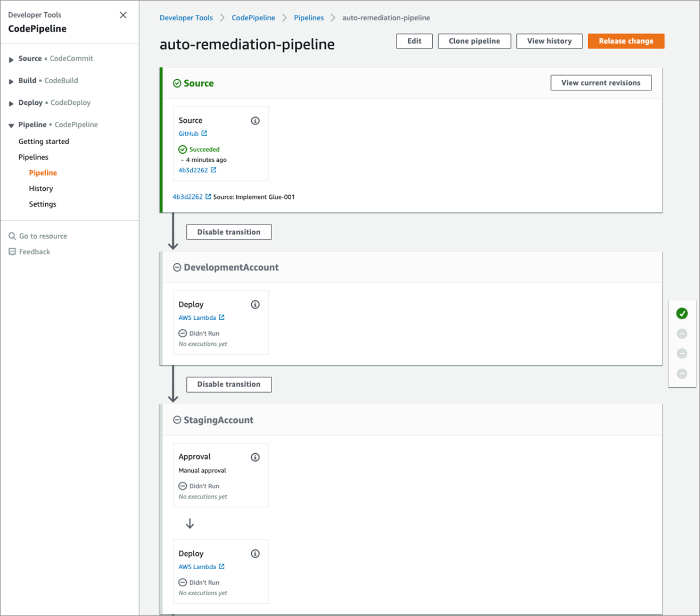The image size is (700, 616).
Task: Click the StagingAccount stage status icon
Action: click(177, 420)
